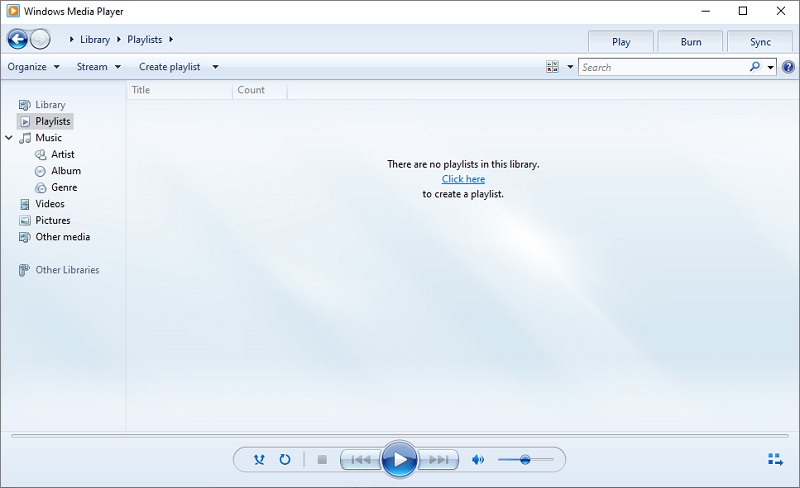Select Other Libraries in the navigation pane
This screenshot has height=488, width=800.
click(x=67, y=270)
